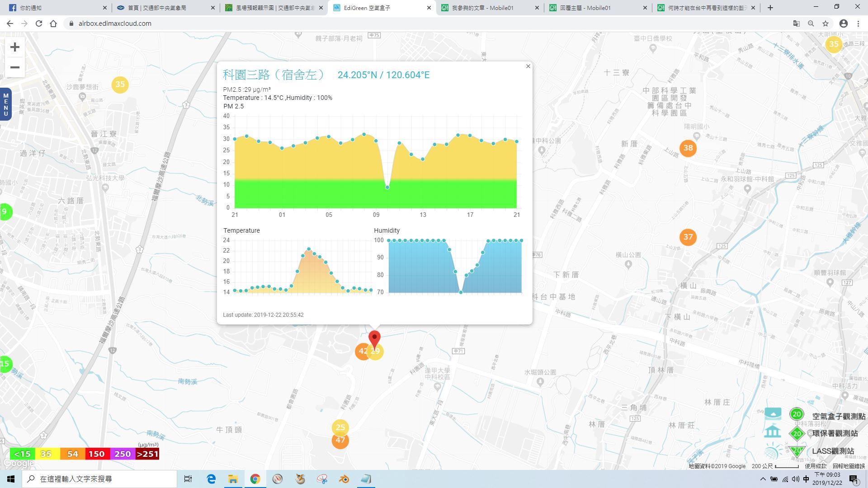Click the red location pin

[x=374, y=339]
